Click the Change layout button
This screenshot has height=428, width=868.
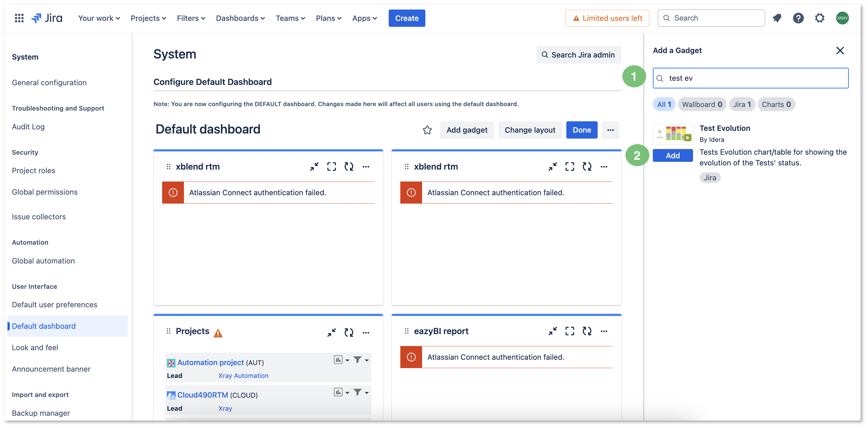point(530,130)
